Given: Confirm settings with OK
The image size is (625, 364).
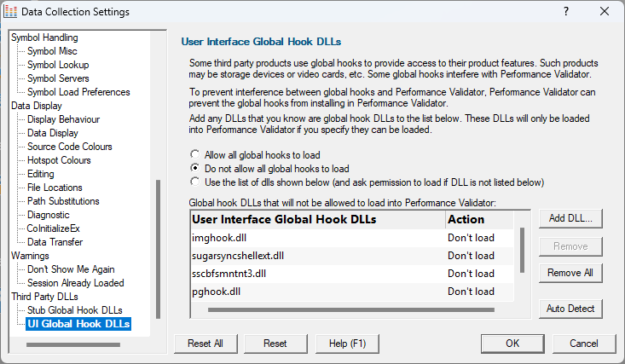Looking at the screenshot, I should point(512,344).
